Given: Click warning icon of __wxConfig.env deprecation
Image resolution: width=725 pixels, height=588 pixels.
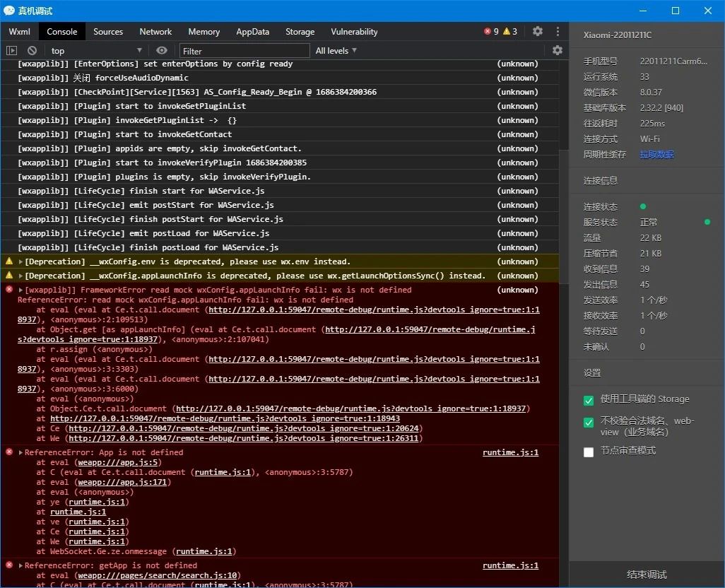Looking at the screenshot, I should point(8,261).
